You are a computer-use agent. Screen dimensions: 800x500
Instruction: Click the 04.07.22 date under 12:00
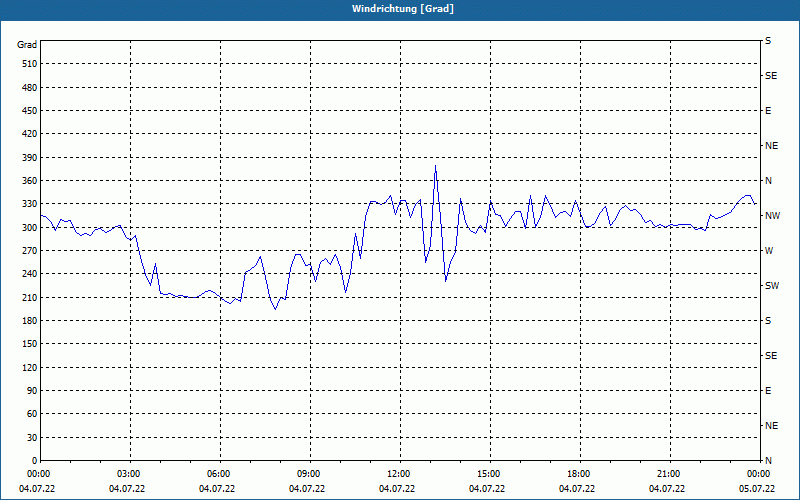pyautogui.click(x=397, y=489)
